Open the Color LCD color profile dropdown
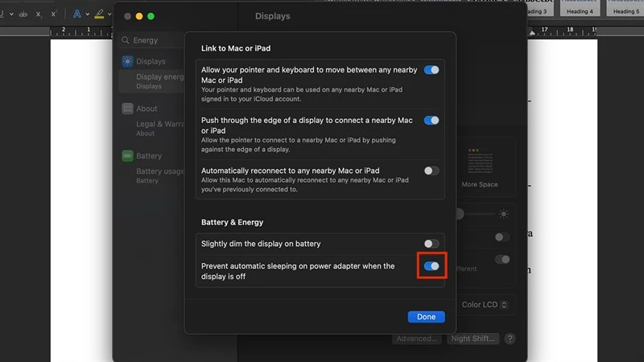 [485, 305]
